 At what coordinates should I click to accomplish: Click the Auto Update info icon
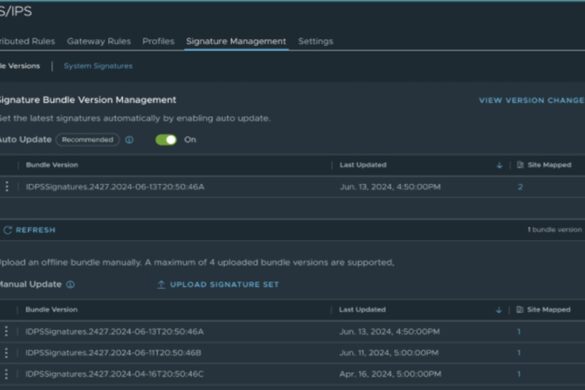(129, 140)
